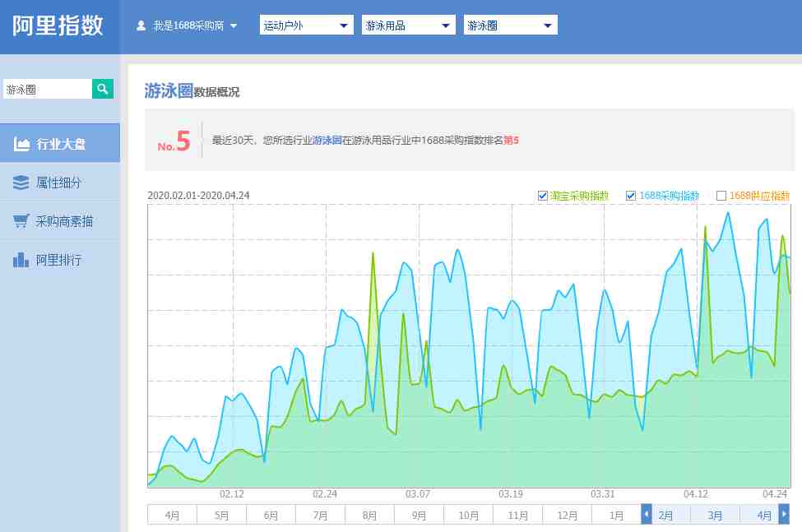Click the user profile icon in the header

pyautogui.click(x=141, y=25)
